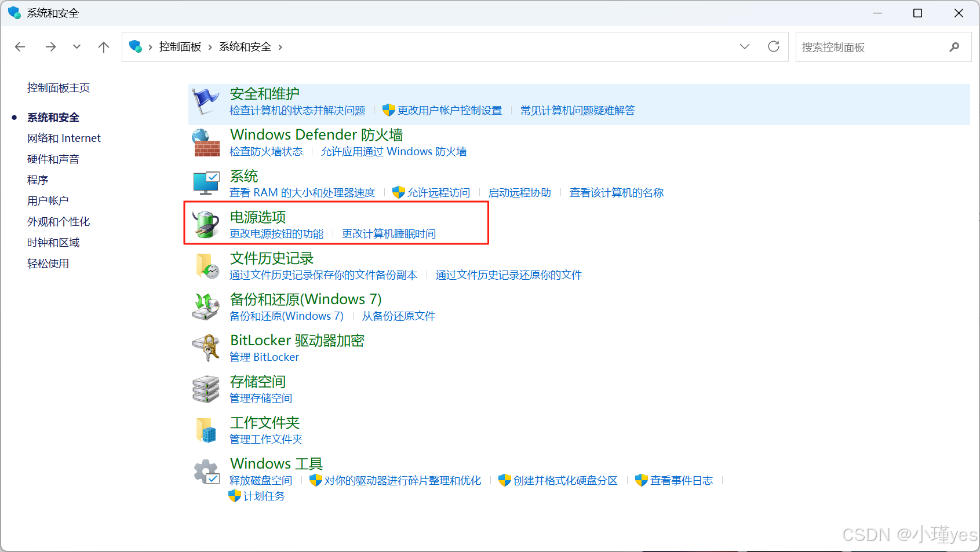Open the System monitor icon
980x552 pixels.
206,184
